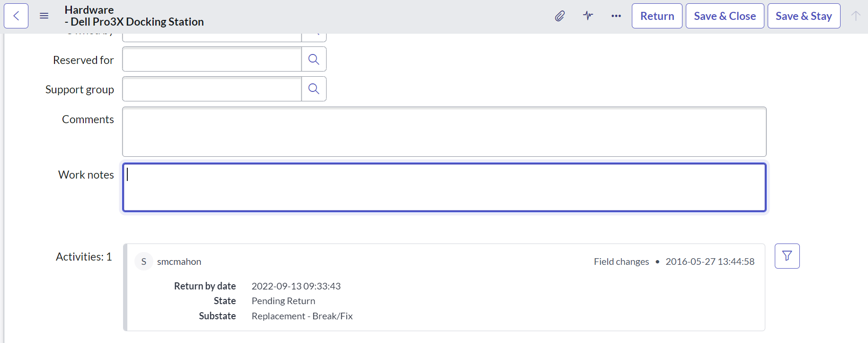Screen dimensions: 868x343
Task: Toggle the activity stream icon
Action: point(588,16)
